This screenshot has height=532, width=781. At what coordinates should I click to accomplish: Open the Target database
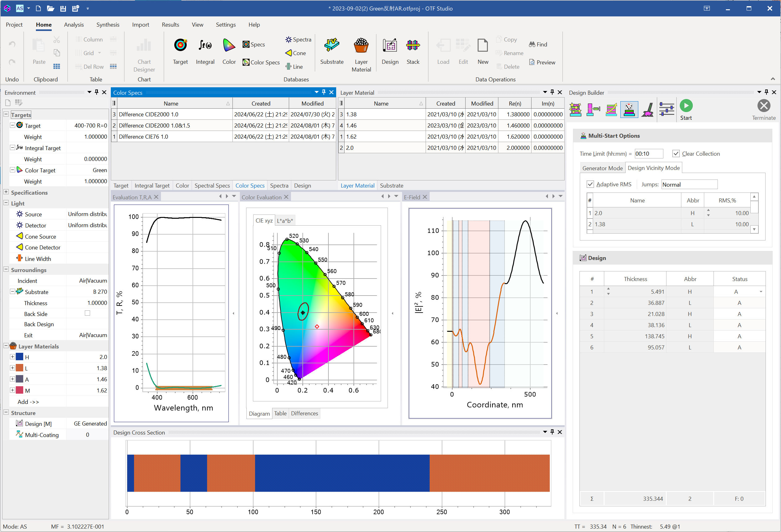pos(180,51)
